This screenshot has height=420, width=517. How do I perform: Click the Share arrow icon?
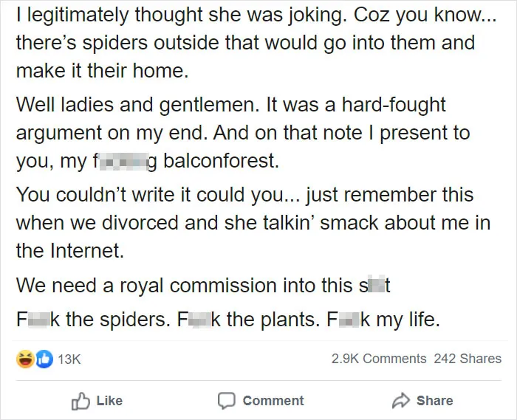coord(401,401)
